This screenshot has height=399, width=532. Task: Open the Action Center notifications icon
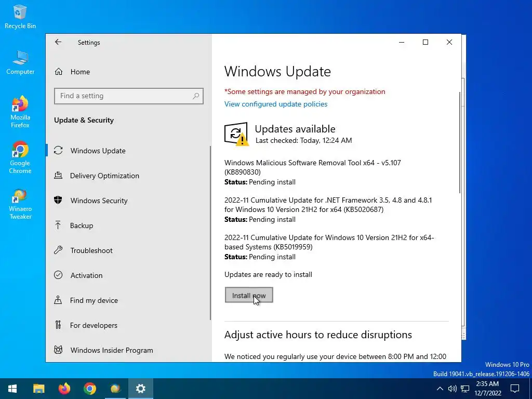click(x=515, y=389)
